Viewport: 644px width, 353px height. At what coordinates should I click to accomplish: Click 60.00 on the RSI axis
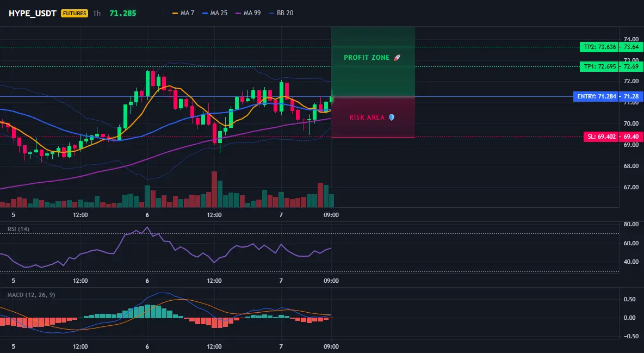[631, 243]
